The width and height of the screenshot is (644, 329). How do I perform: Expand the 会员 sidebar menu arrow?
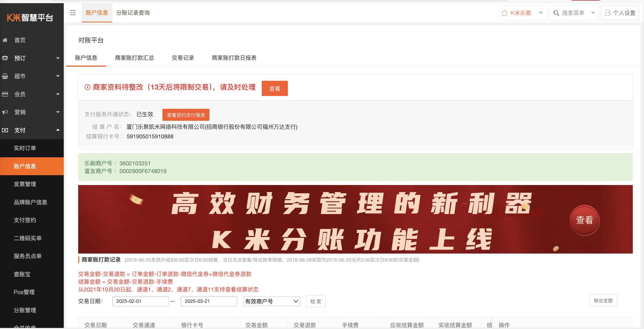click(x=58, y=94)
